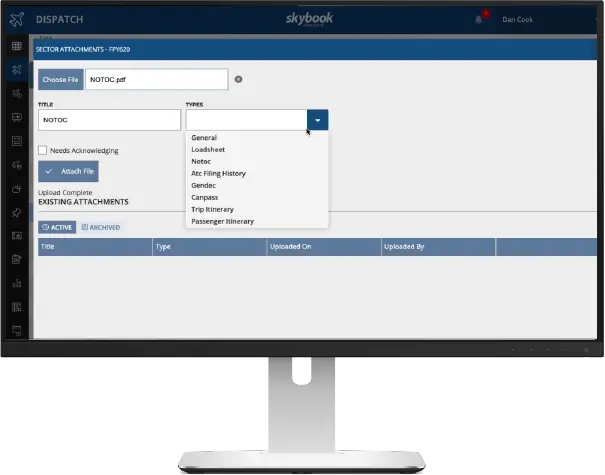This screenshot has height=475, width=605.
Task: Collapse the Types dropdown arrow
Action: (317, 120)
